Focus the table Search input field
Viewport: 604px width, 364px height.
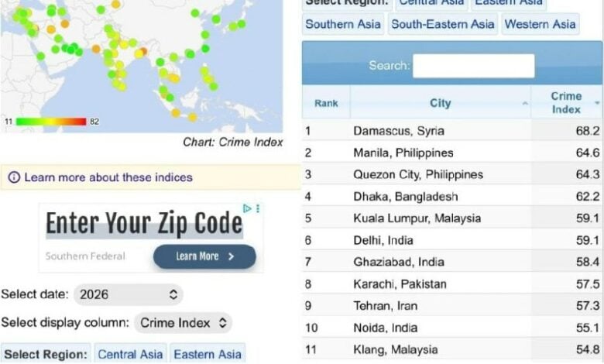coord(473,66)
